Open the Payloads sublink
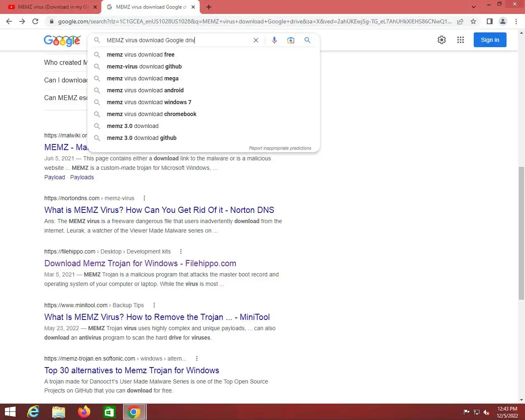Image resolution: width=525 pixels, height=420 pixels. (x=82, y=177)
